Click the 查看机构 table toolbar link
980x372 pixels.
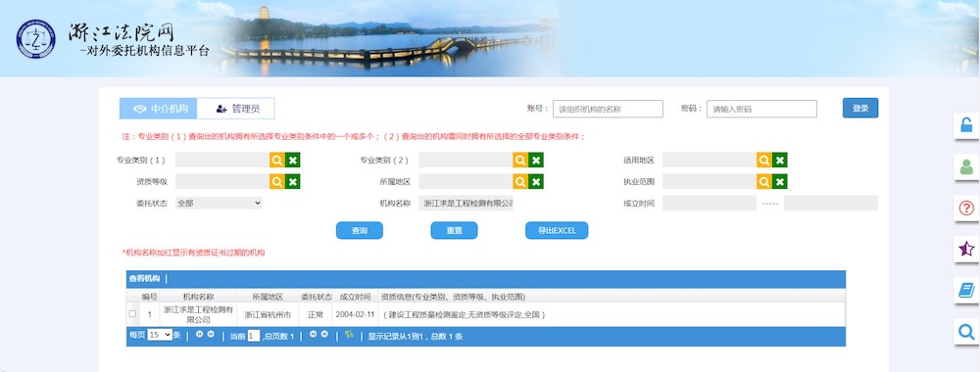coord(144,278)
